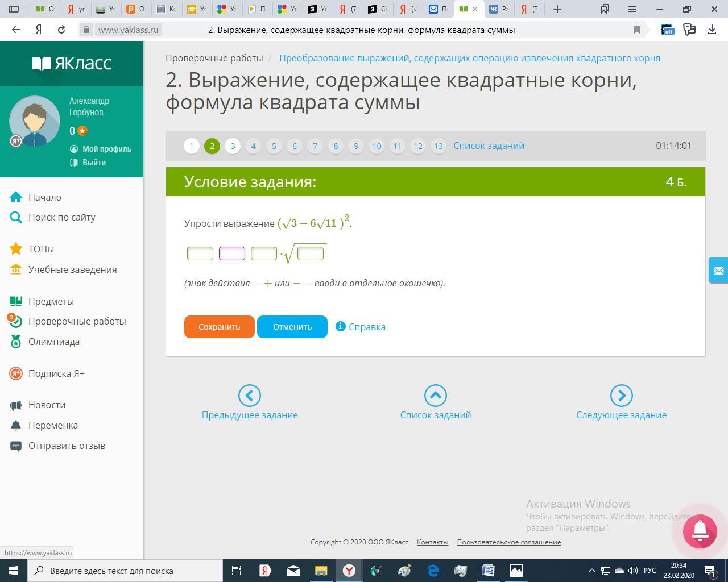Click the pink notification bell
728x582 pixels.
tap(700, 531)
